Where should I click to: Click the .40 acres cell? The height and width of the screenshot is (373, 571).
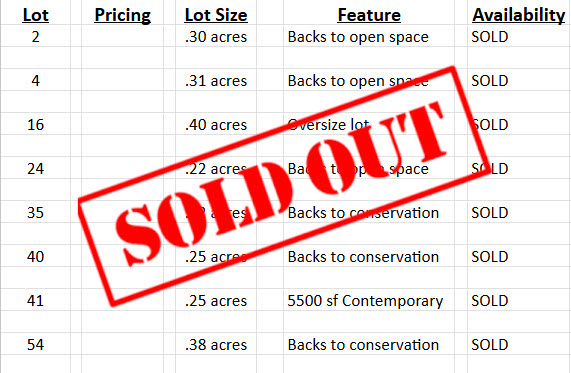[216, 125]
